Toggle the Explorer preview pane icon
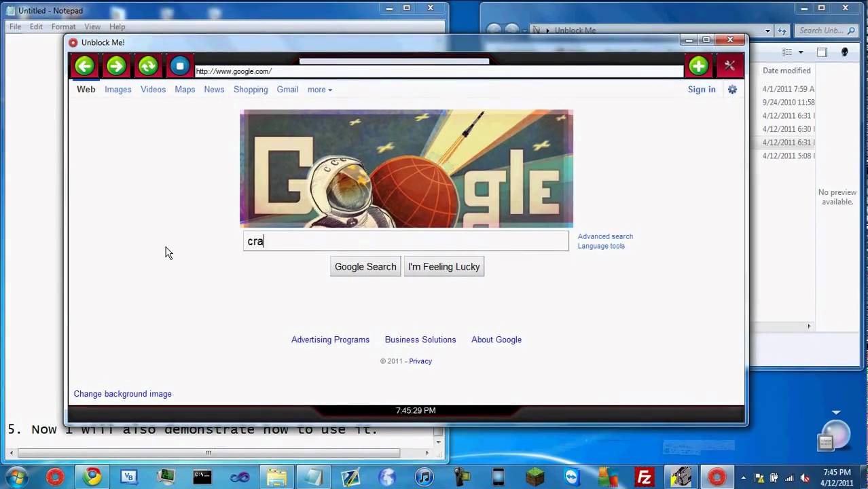The image size is (868, 489). 822,52
